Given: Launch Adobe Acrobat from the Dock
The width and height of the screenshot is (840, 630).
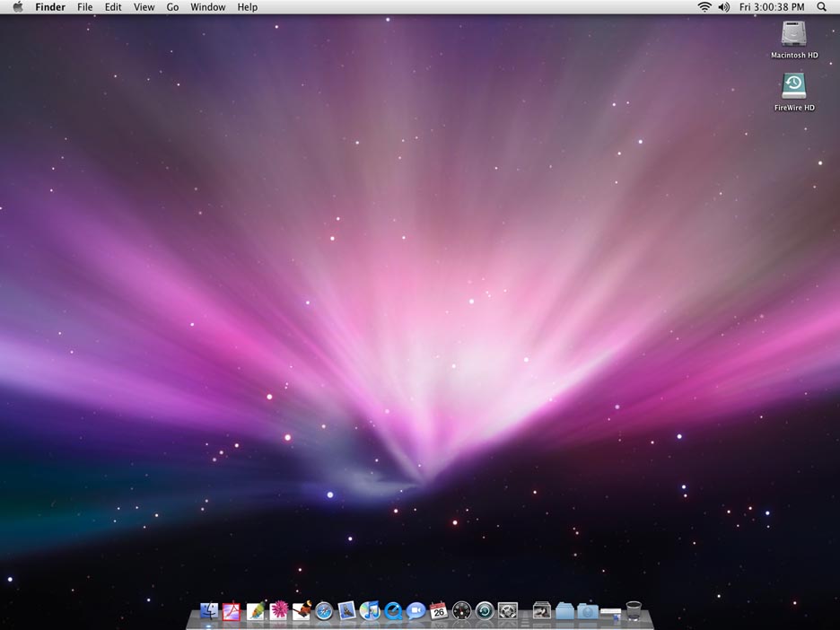Looking at the screenshot, I should 232,611.
